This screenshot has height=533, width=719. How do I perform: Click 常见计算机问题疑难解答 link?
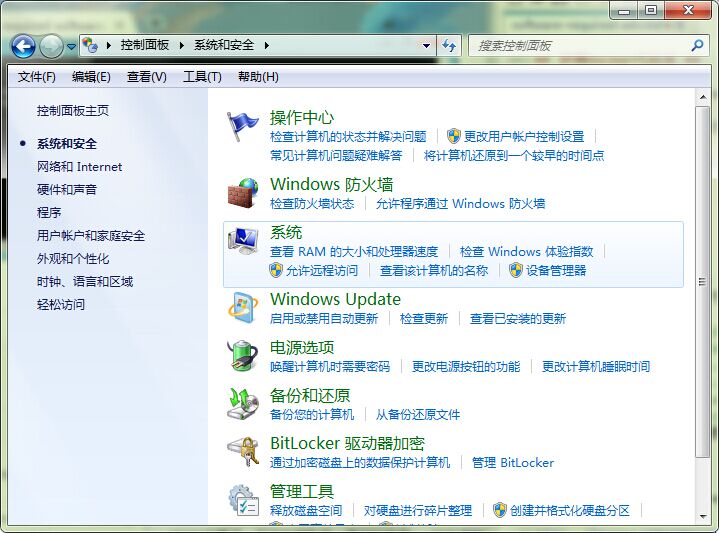(x=336, y=155)
